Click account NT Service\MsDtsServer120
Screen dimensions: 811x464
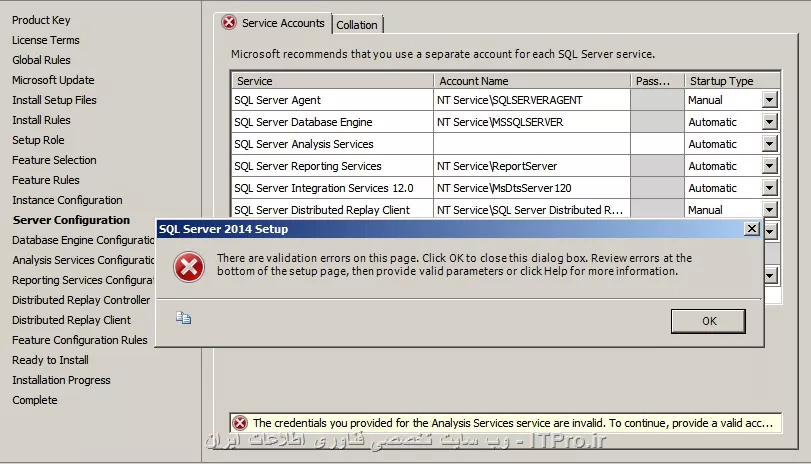(504, 188)
